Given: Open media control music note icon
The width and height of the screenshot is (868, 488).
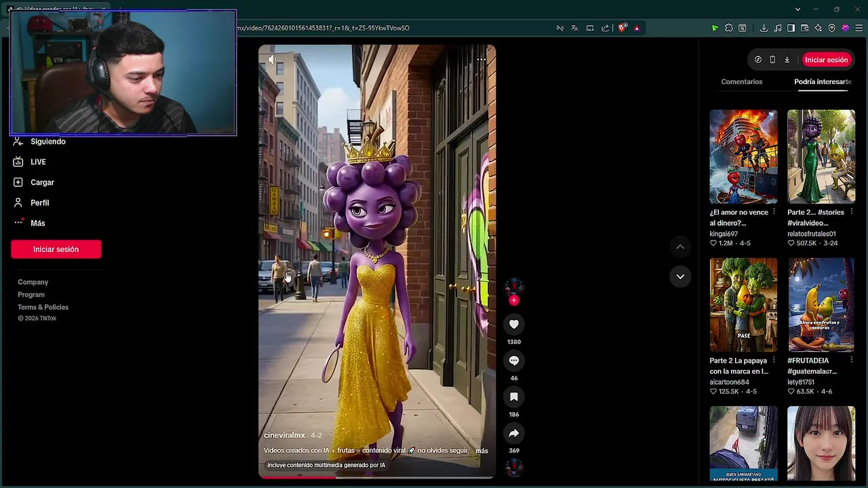Looking at the screenshot, I should [777, 28].
